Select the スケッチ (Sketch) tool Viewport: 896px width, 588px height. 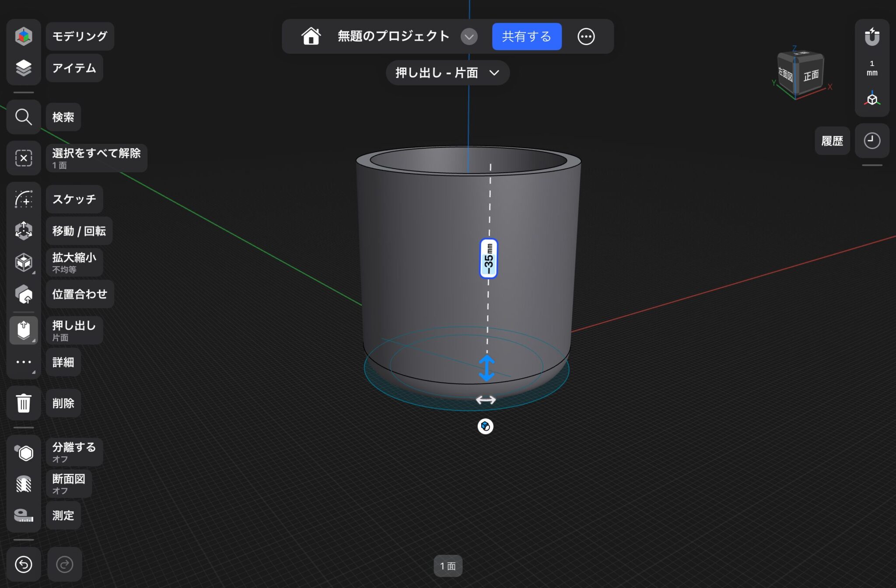point(24,199)
